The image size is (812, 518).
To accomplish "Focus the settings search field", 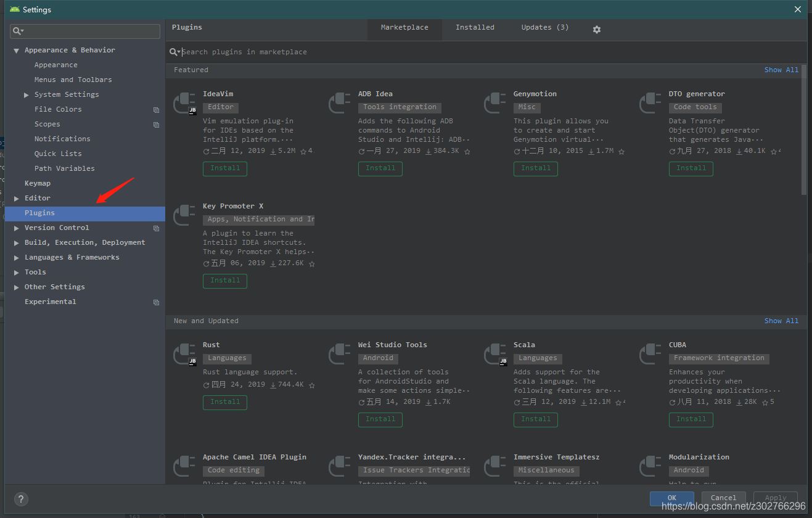I will [85, 31].
